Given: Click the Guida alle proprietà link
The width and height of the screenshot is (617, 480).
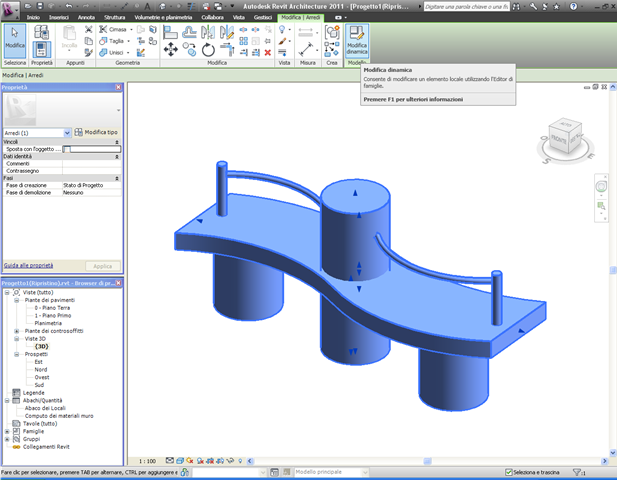Looking at the screenshot, I should tap(28, 265).
